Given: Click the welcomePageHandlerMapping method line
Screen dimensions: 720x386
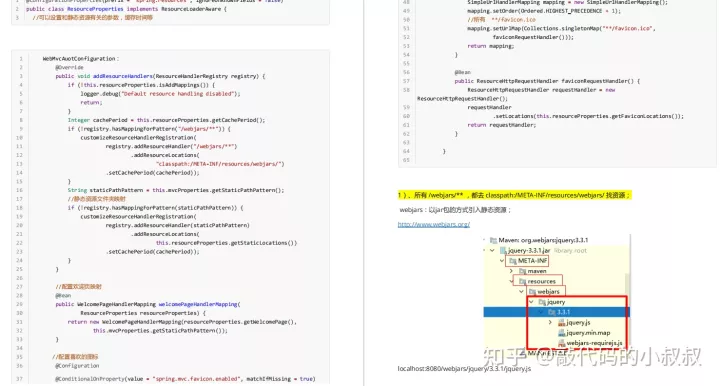Looking at the screenshot, I should pyautogui.click(x=148, y=304).
